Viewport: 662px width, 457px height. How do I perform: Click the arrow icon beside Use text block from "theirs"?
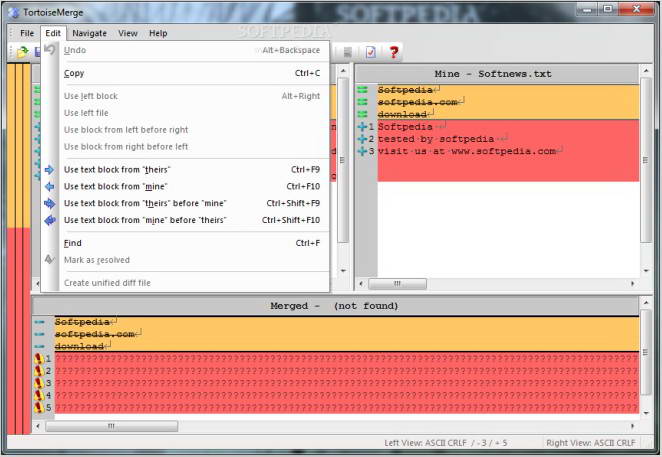tap(49, 170)
